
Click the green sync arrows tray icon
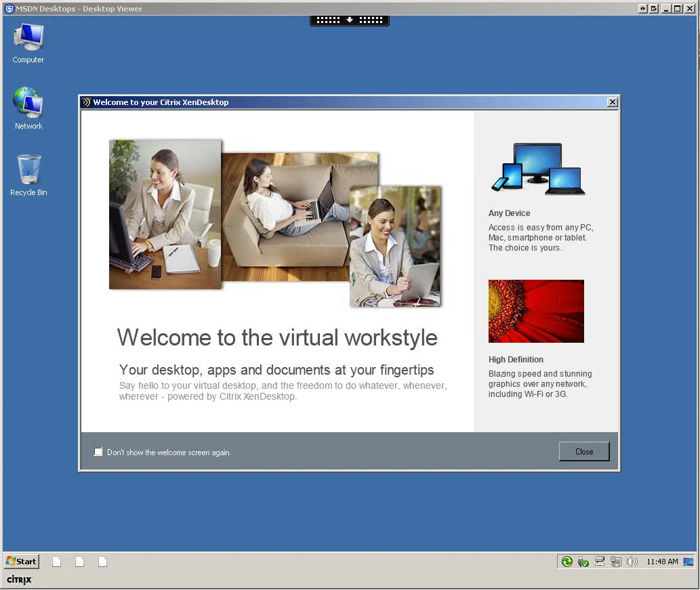[567, 562]
